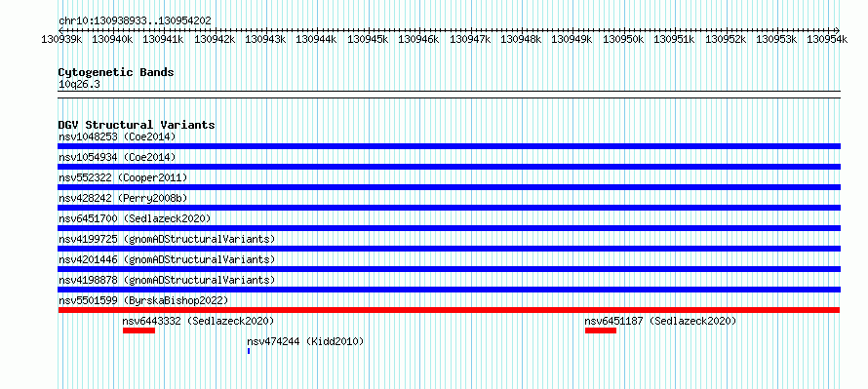
Task: Click the Cytogenetic Bands track title
Action: 116,72
